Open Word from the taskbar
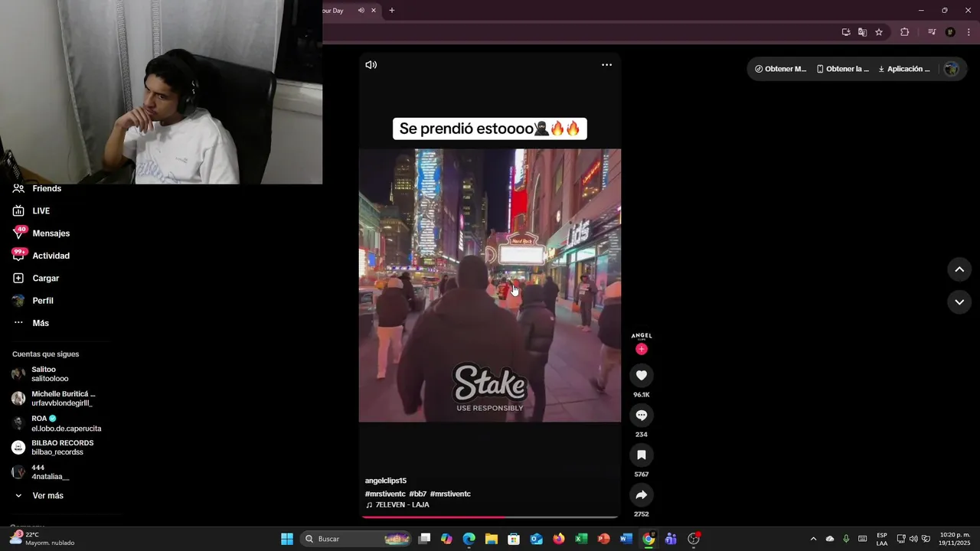The width and height of the screenshot is (980, 551). click(x=626, y=539)
